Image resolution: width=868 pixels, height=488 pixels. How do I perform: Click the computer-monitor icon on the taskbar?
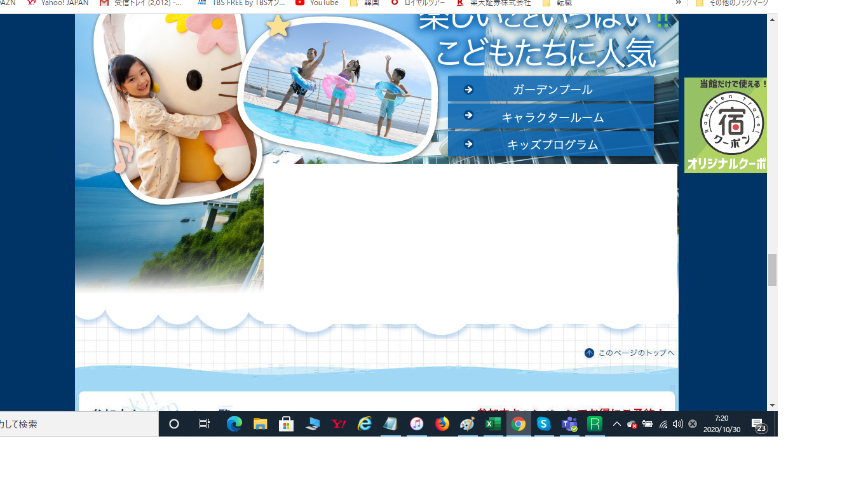coord(313,424)
